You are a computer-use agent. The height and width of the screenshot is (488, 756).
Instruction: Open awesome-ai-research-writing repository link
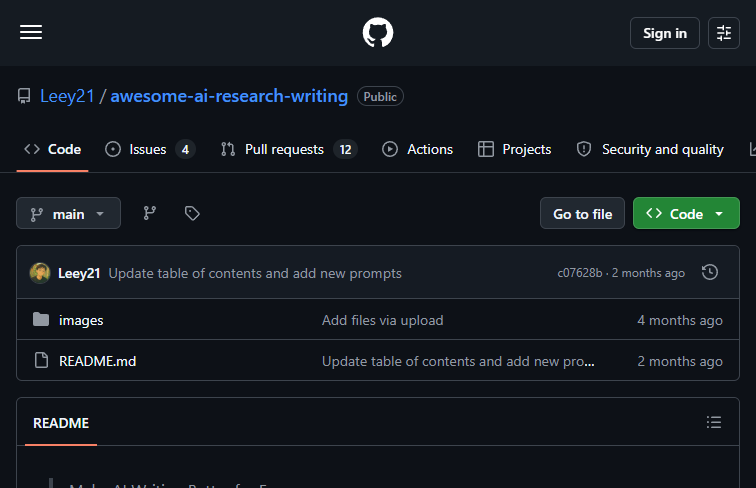[229, 96]
